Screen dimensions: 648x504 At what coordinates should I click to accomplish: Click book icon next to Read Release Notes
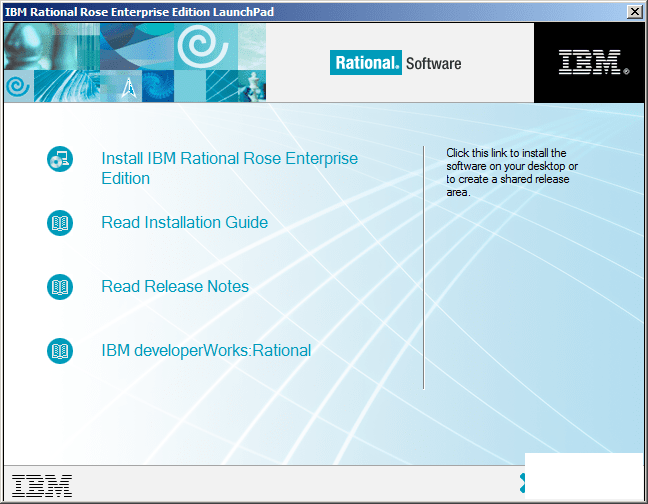(60, 287)
